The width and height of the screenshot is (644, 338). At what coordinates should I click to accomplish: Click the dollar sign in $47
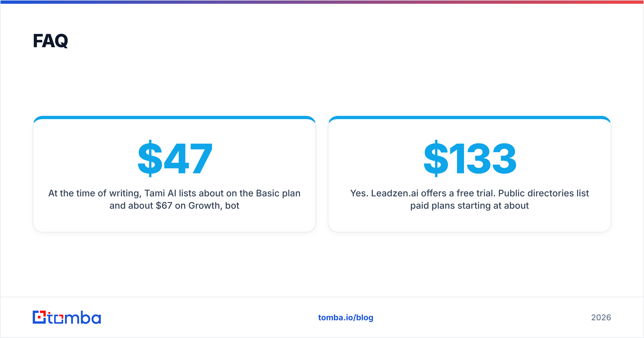click(x=150, y=158)
